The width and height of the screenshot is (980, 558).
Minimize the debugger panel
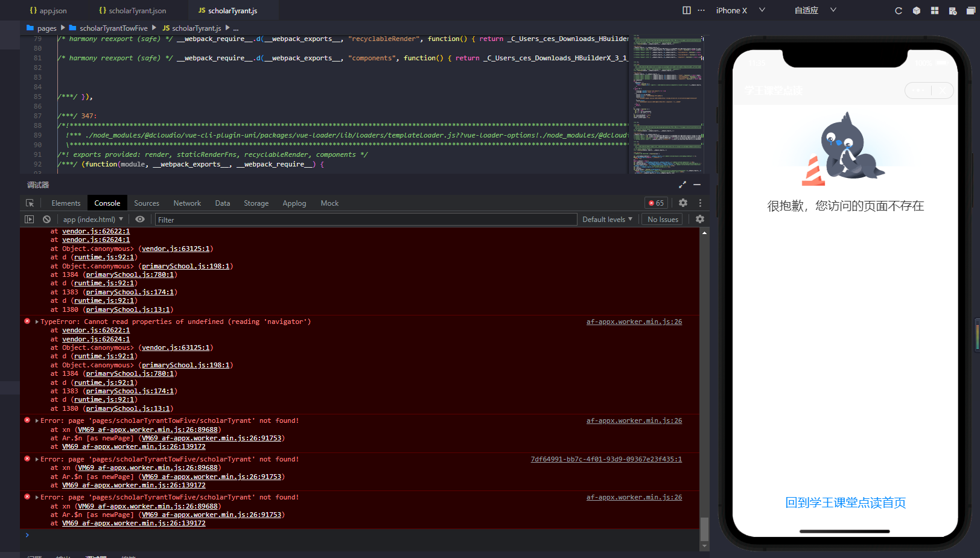(697, 185)
